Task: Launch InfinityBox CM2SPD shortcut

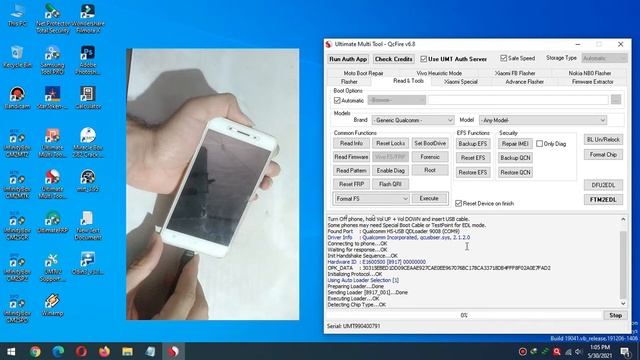Action: (x=17, y=309)
